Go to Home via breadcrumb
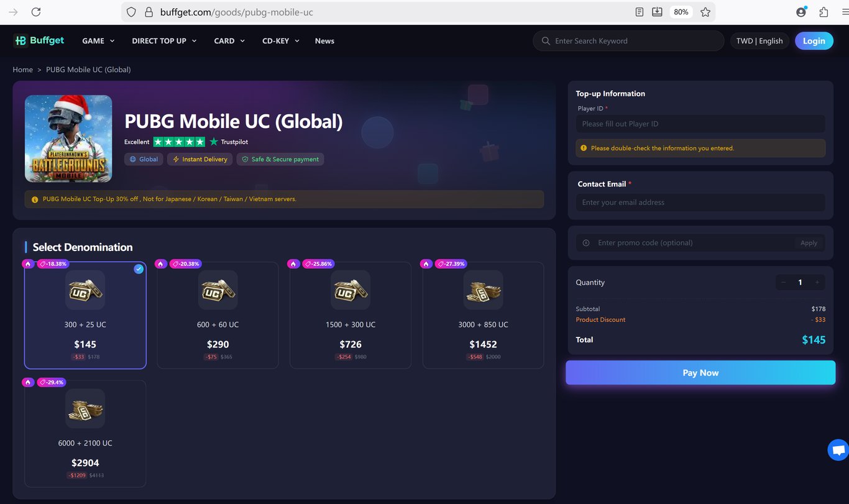The height and width of the screenshot is (504, 849). pyautogui.click(x=23, y=70)
